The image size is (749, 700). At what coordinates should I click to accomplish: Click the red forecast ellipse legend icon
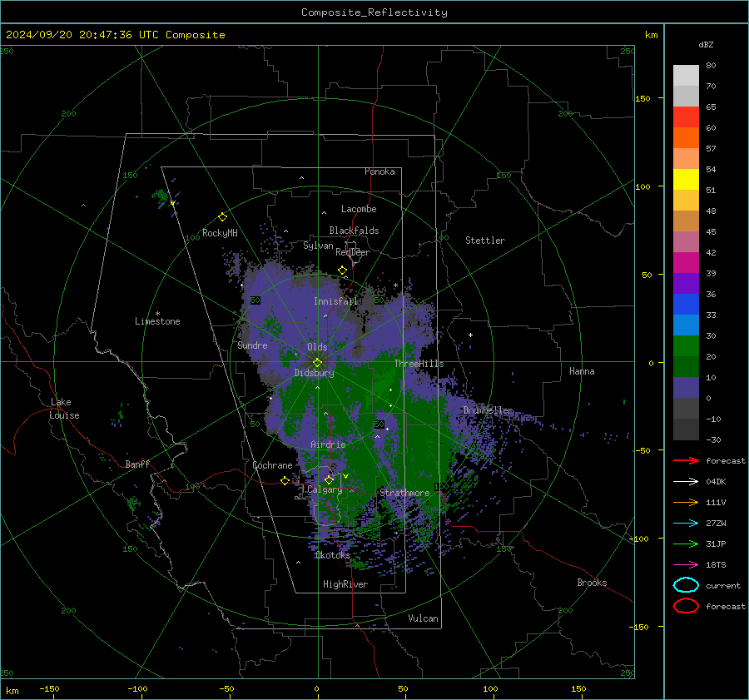(686, 606)
